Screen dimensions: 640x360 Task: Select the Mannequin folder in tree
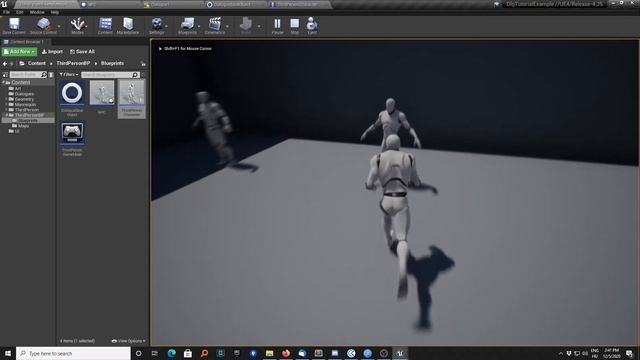coord(25,104)
